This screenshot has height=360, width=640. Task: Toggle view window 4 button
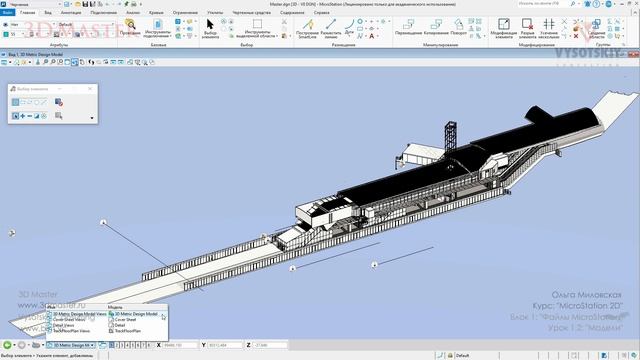pos(127,345)
